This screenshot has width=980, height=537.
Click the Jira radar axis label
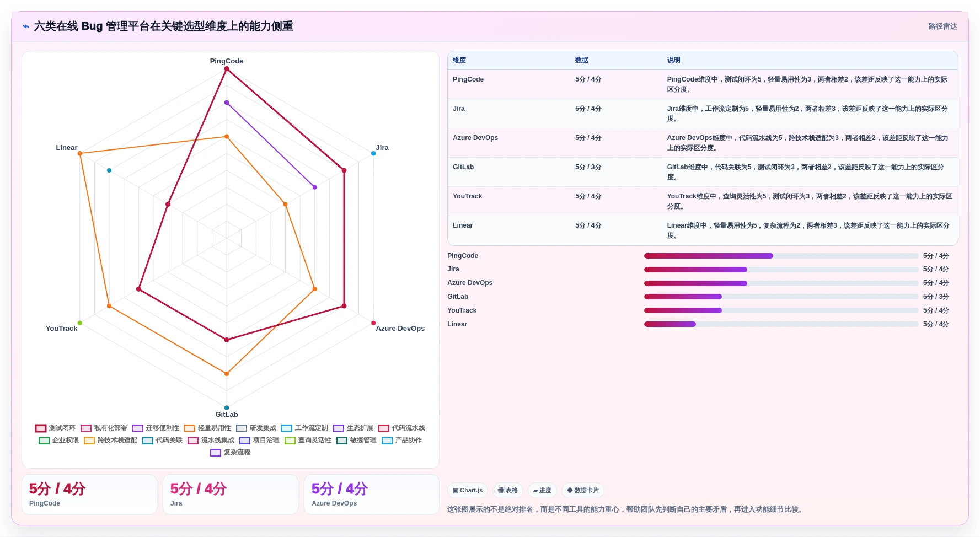pos(382,148)
